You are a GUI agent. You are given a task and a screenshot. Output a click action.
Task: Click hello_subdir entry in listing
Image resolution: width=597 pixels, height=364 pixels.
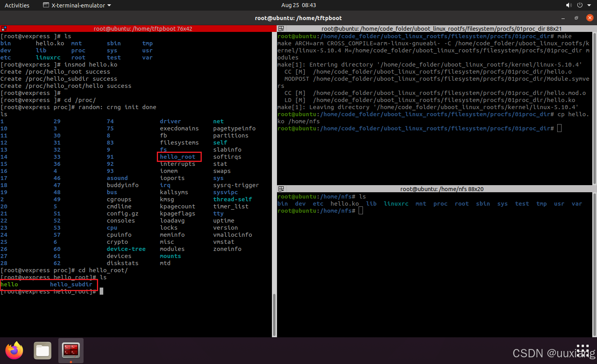[71, 284]
